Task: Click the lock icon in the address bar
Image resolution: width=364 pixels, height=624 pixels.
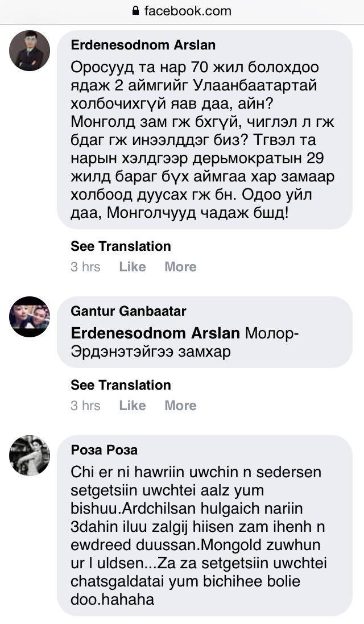Action: click(x=135, y=11)
